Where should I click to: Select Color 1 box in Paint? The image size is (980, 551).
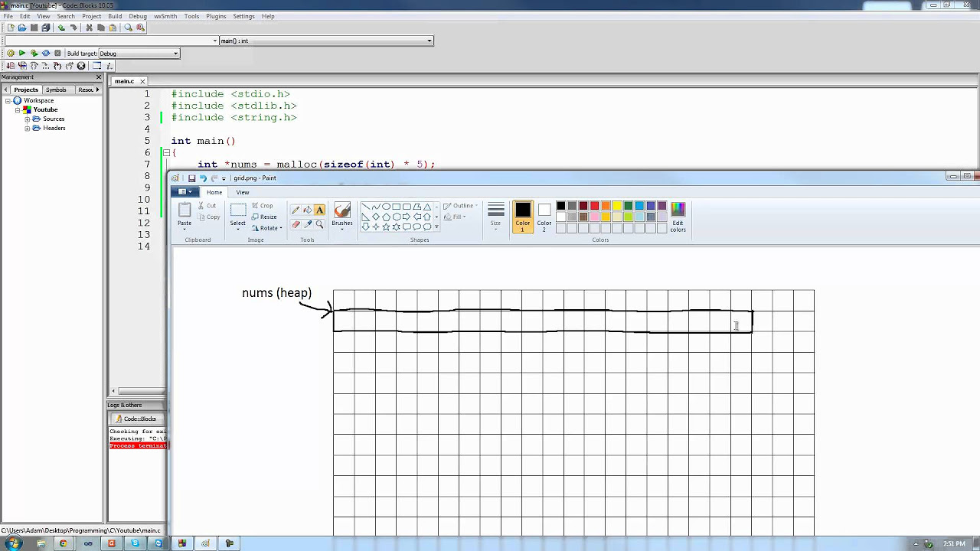point(523,217)
